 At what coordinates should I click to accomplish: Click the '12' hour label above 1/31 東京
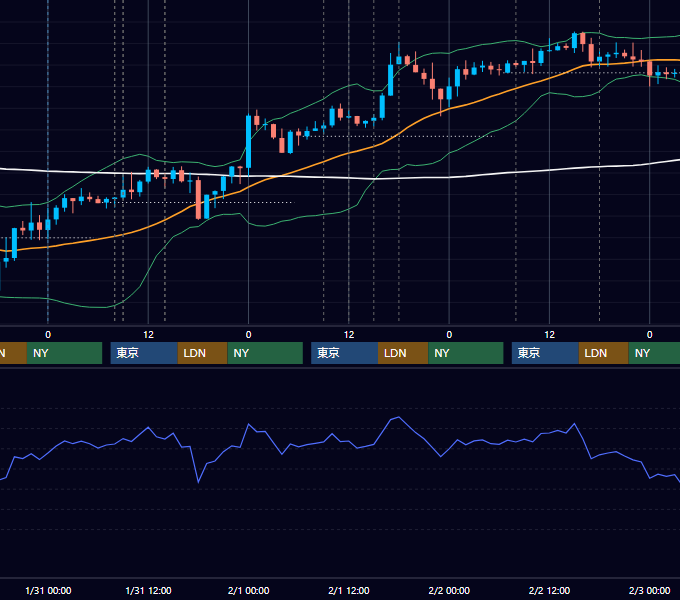point(148,335)
